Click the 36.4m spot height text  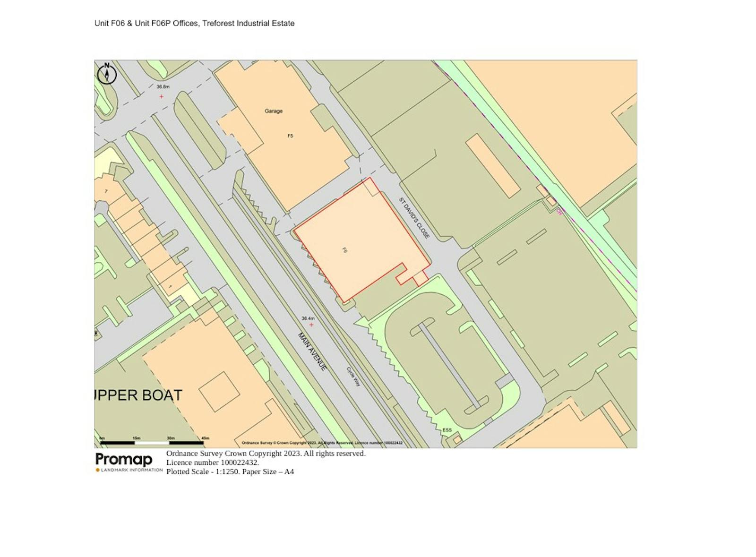coord(308,318)
